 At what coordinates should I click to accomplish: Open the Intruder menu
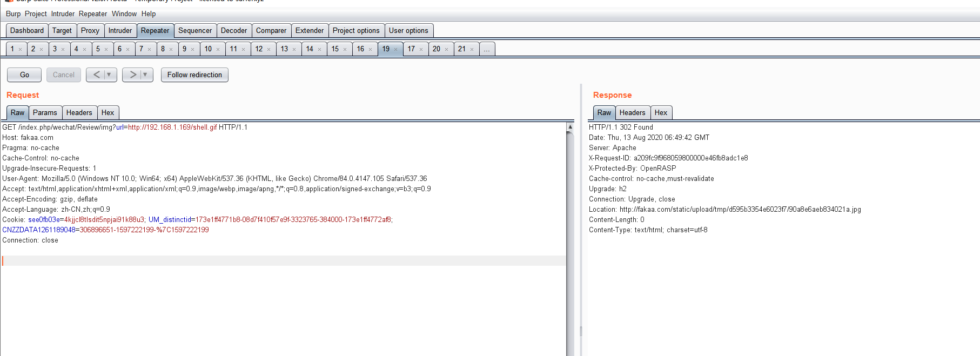tap(63, 14)
